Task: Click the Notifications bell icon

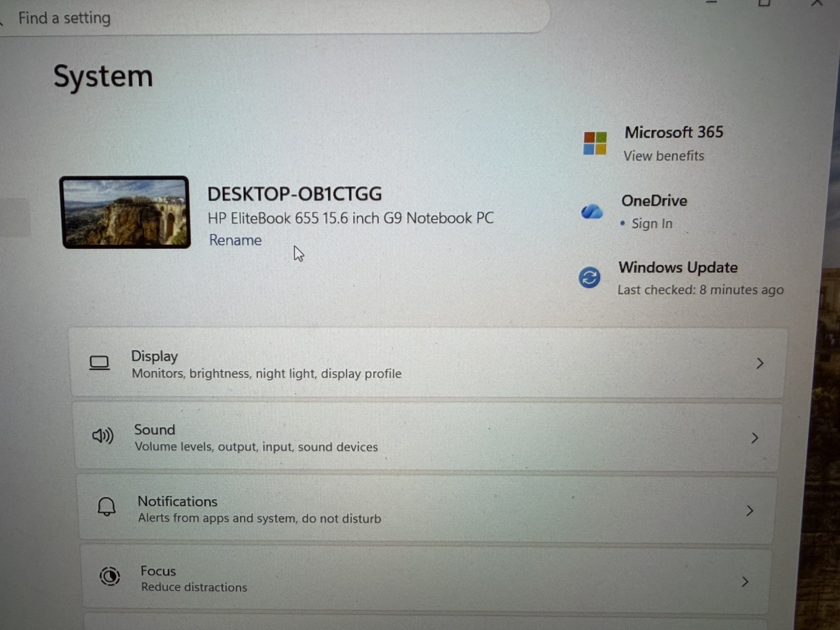Action: (x=107, y=507)
